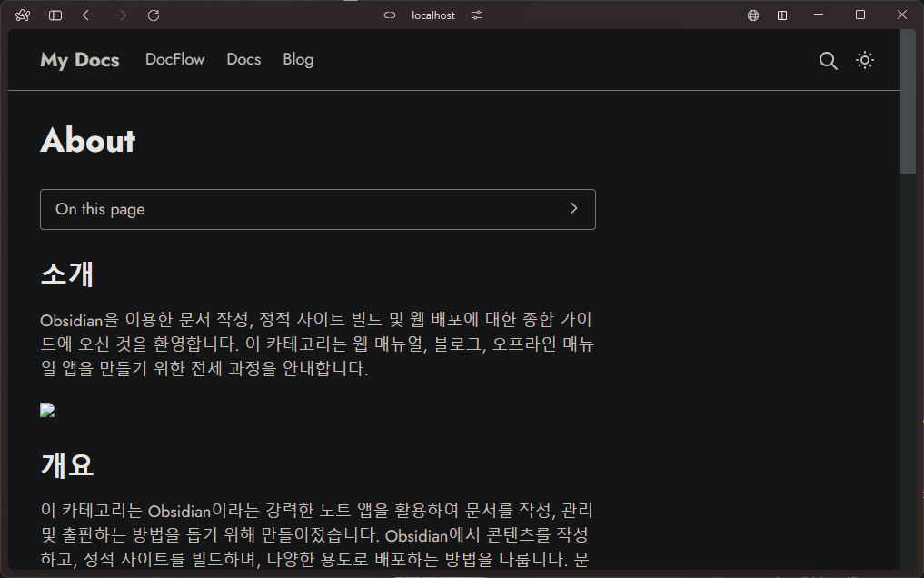Click the link icon beside localhost
Screen dimensions: 924x578
pos(390,15)
